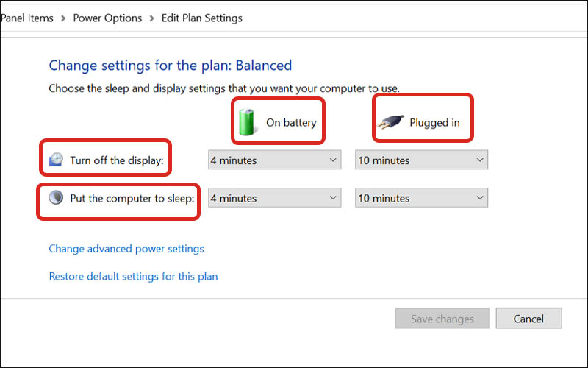Open the display timeout dropdown for Plugged in
The height and width of the screenshot is (368, 588).
pos(422,160)
